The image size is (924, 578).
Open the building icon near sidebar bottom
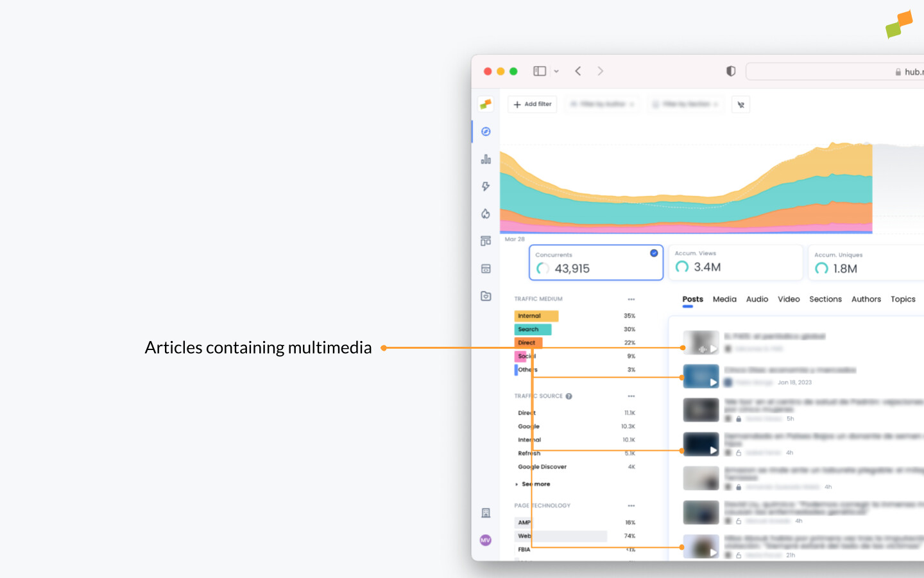(x=486, y=512)
